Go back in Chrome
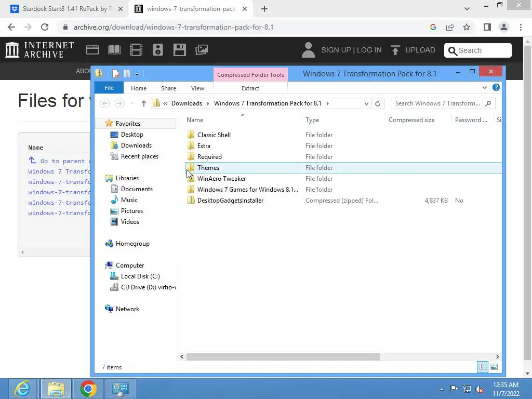The image size is (532, 399). [x=11, y=27]
